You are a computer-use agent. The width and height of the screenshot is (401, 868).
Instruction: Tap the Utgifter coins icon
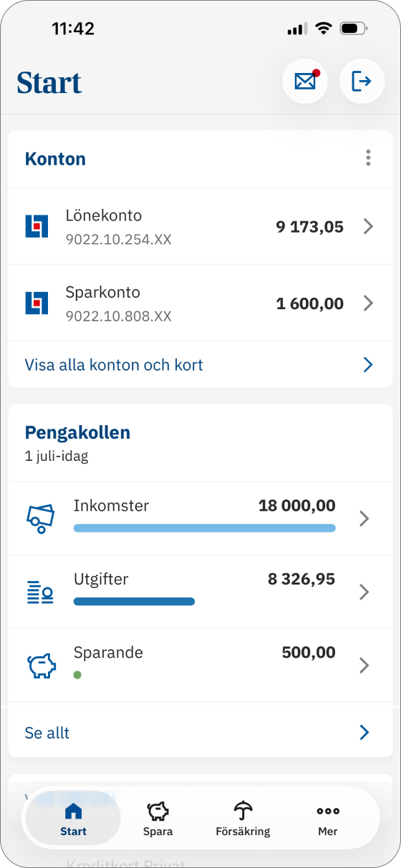tap(41, 592)
